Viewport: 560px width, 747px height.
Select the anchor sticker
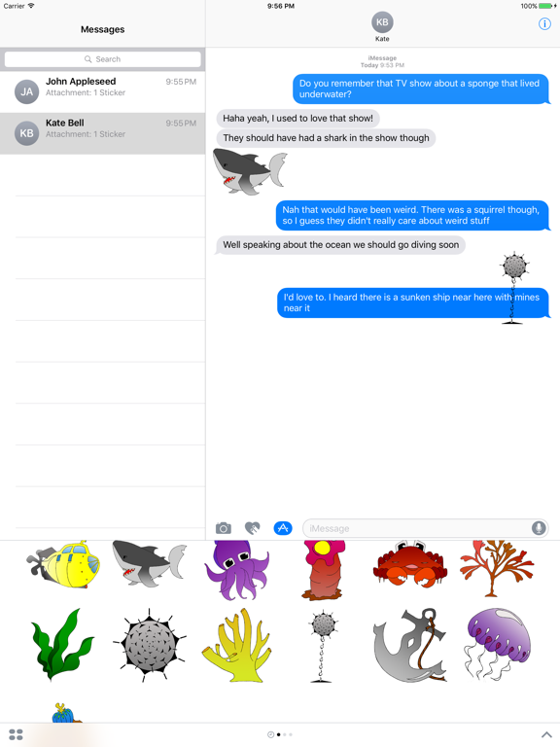point(410,645)
